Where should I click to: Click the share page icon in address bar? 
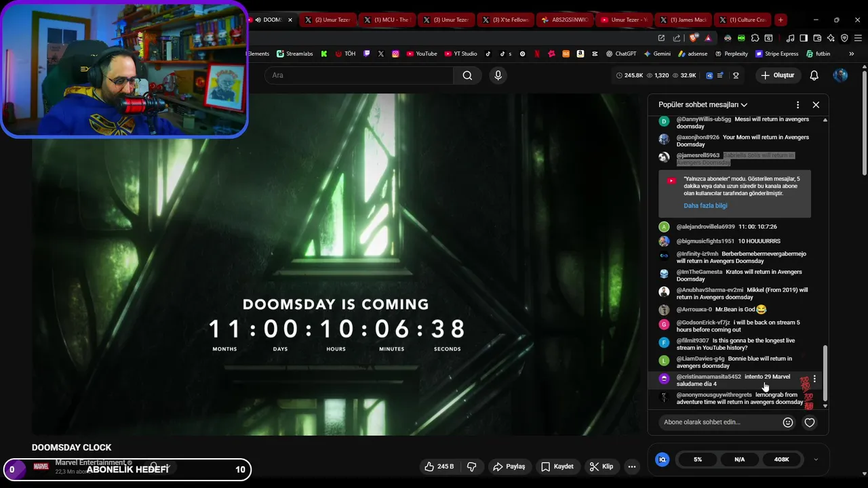(677, 38)
